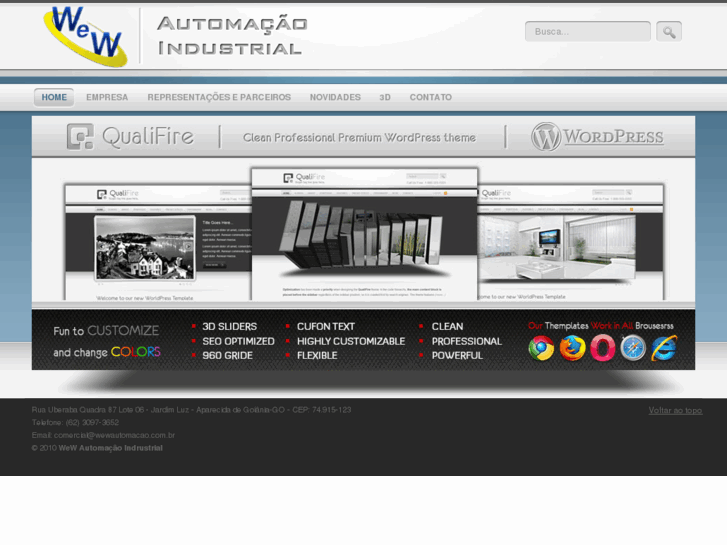Click the multicolored "COLORS" text
This screenshot has width=727, height=545.
[x=135, y=352]
